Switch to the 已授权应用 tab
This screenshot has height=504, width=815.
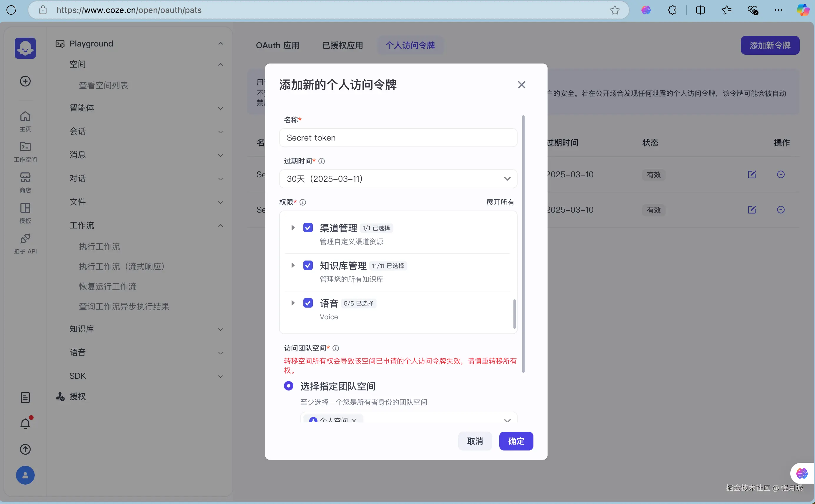tap(342, 45)
